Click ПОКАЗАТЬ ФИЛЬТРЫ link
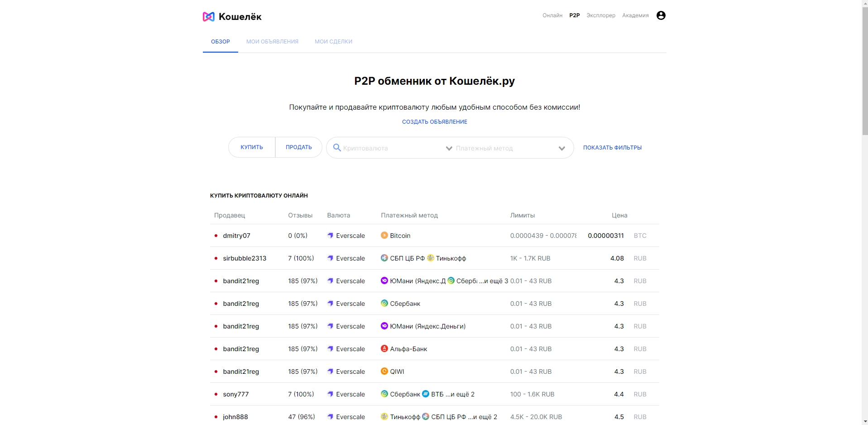The width and height of the screenshot is (868, 425). point(612,148)
